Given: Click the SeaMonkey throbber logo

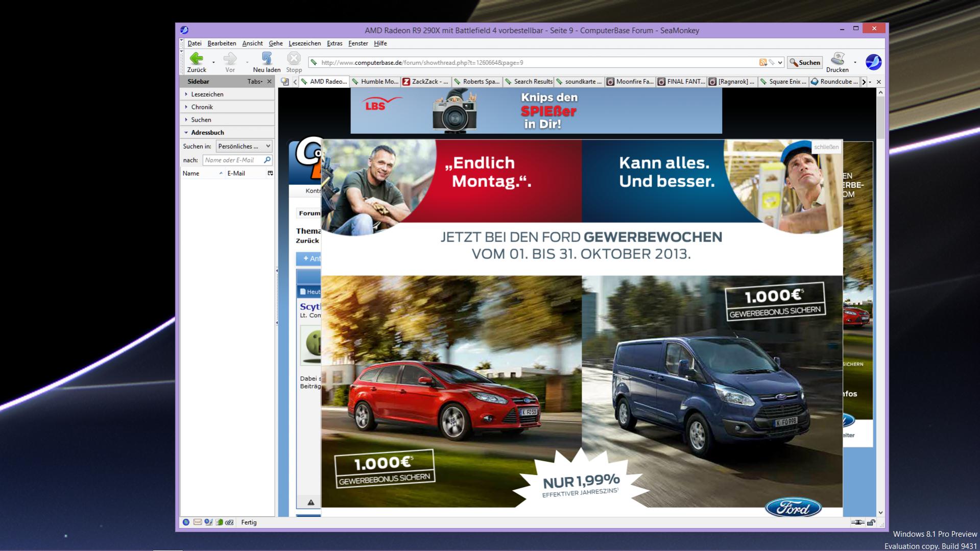Looking at the screenshot, I should 873,62.
